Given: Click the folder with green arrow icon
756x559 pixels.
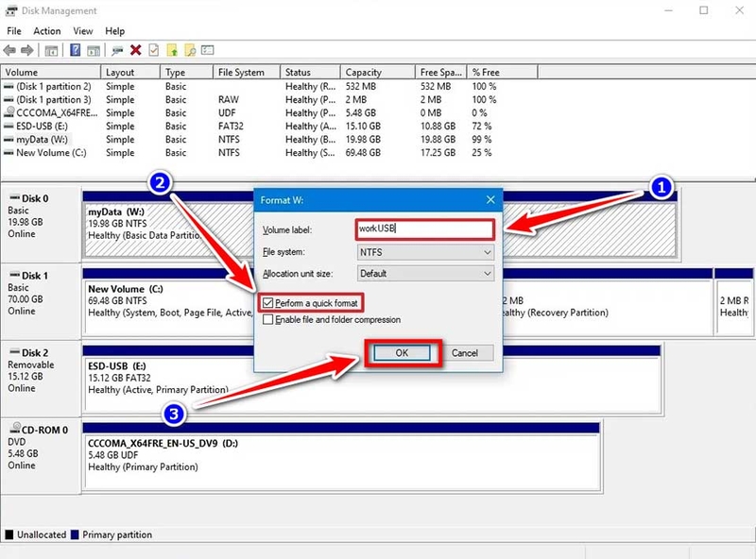Looking at the screenshot, I should click(x=172, y=50).
